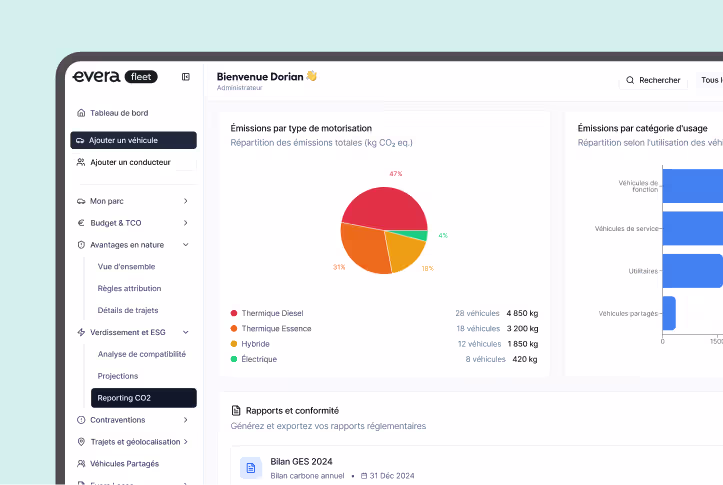Click the Administrateur role label
This screenshot has height=485, width=723.
(x=239, y=88)
